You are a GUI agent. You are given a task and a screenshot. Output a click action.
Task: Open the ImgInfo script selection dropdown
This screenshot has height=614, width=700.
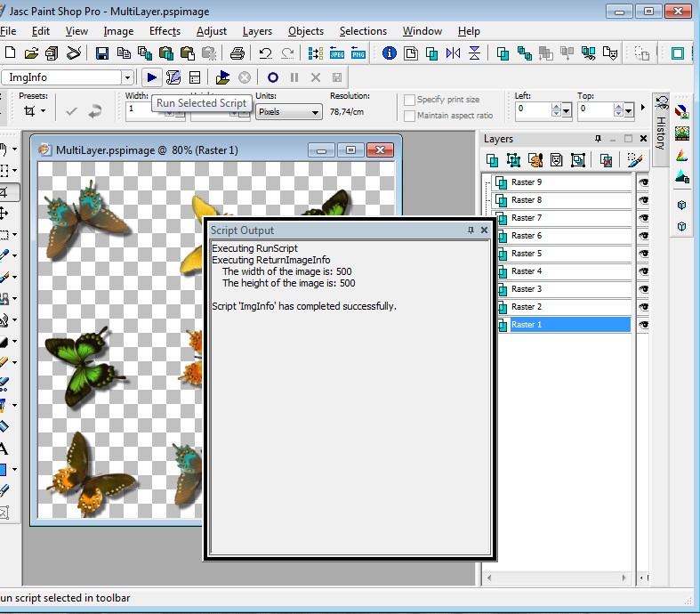tap(127, 77)
